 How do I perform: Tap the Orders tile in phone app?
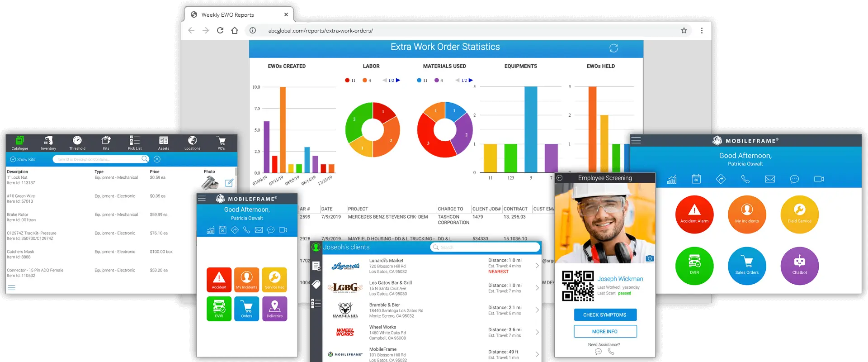click(246, 309)
